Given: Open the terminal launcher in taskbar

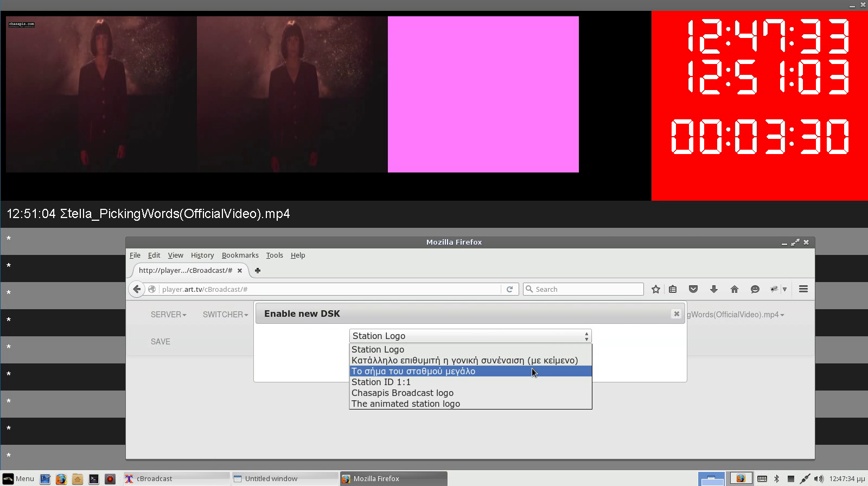Looking at the screenshot, I should 94,479.
